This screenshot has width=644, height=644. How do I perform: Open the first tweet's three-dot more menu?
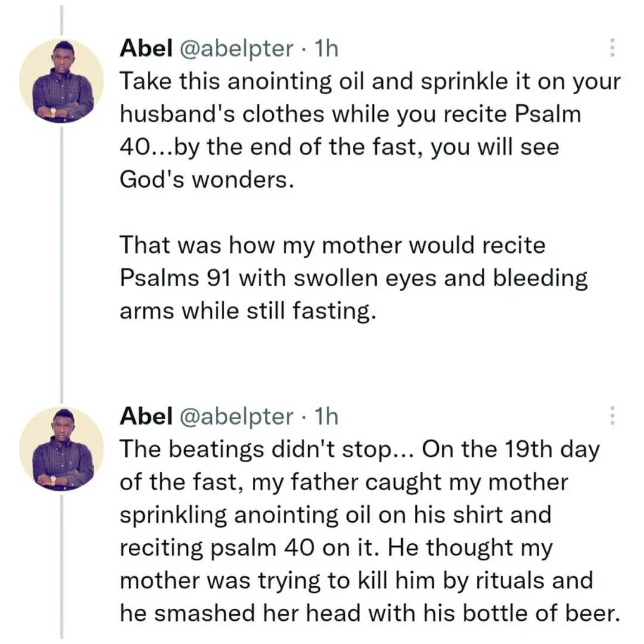pyautogui.click(x=611, y=48)
